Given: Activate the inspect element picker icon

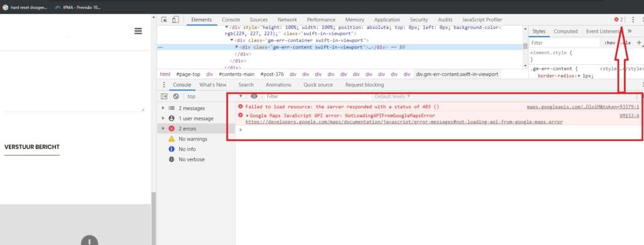Looking at the screenshot, I should [x=164, y=20].
